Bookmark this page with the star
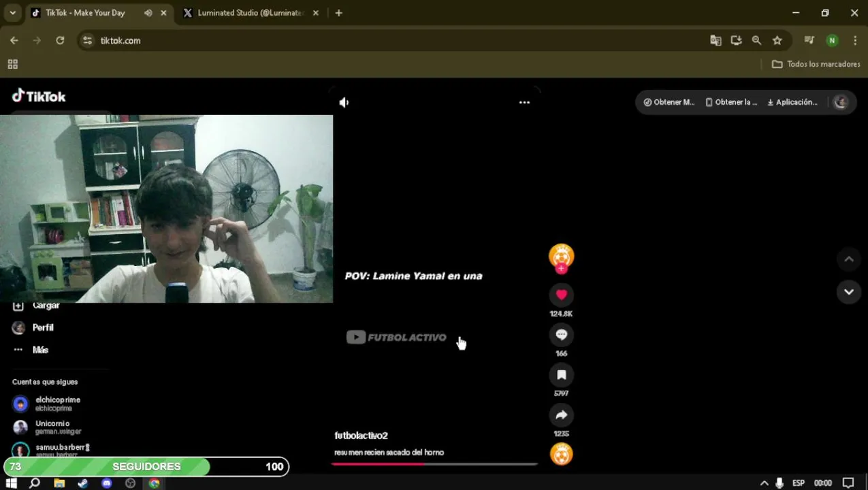This screenshot has width=868, height=490. coord(777,41)
